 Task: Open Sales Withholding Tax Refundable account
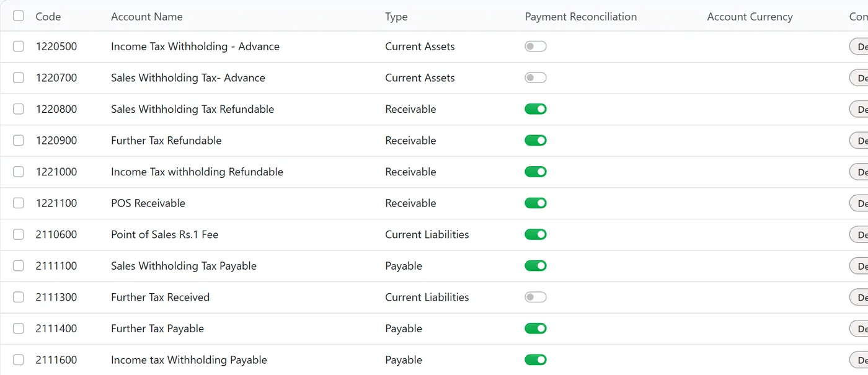coord(192,109)
